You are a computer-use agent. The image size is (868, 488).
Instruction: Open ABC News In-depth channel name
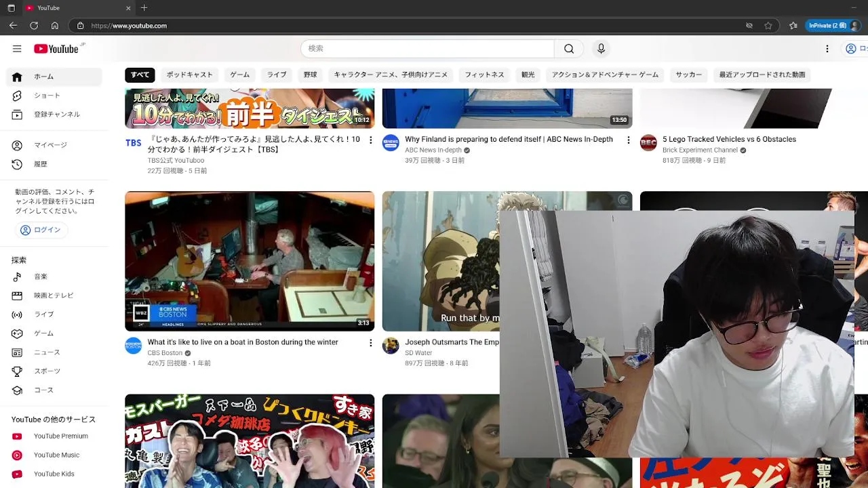pos(433,150)
